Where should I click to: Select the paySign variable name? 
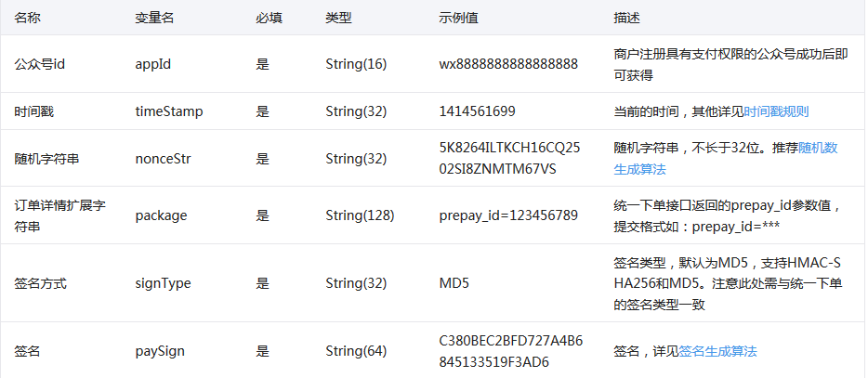(x=160, y=351)
